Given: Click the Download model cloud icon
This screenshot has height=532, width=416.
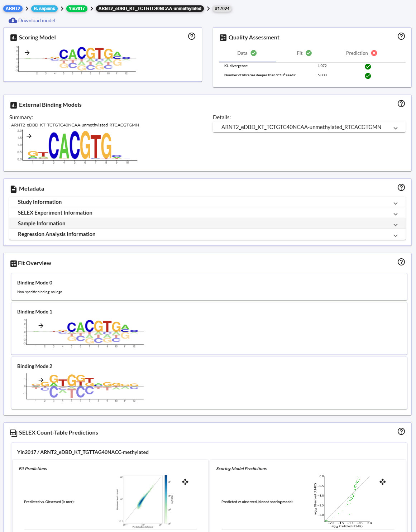Looking at the screenshot, I should 13,21.
